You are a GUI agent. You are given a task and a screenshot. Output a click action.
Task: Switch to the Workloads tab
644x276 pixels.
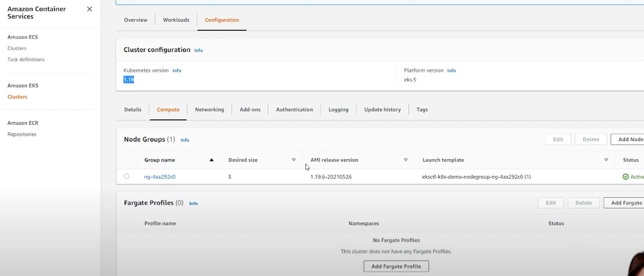(176, 20)
